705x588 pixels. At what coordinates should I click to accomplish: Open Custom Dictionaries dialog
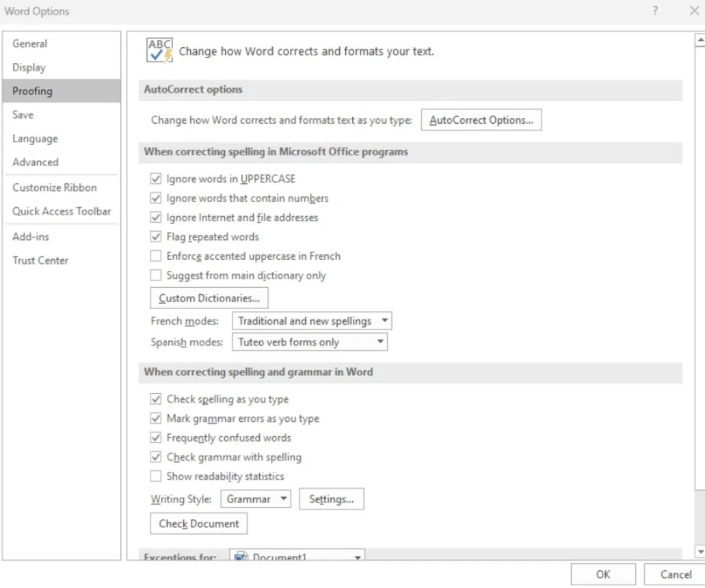pos(209,298)
